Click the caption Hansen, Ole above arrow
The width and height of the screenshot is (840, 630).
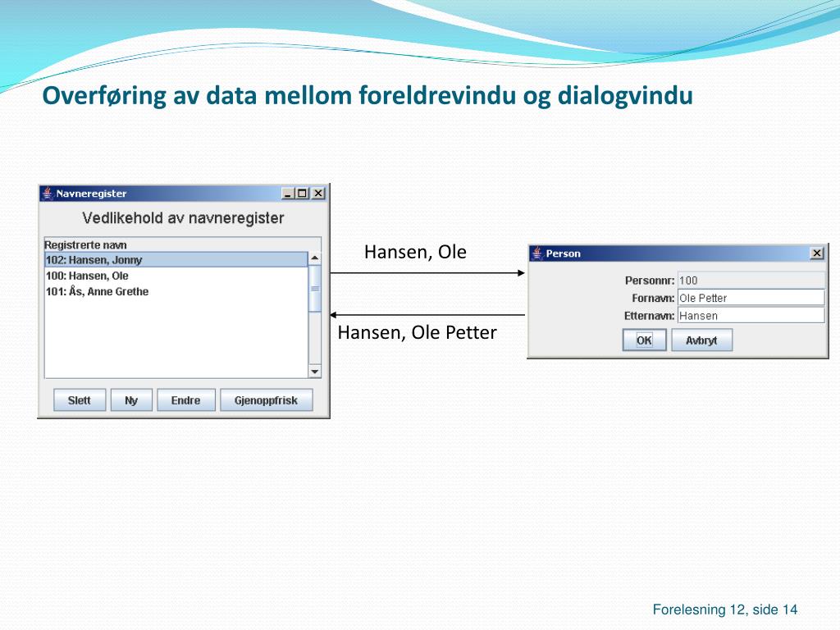click(415, 252)
